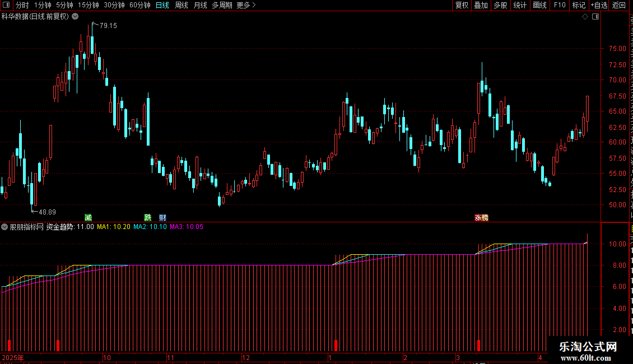The height and width of the screenshot is (364, 633).
Task: Click the 跌 event marker
Action: pos(148,217)
